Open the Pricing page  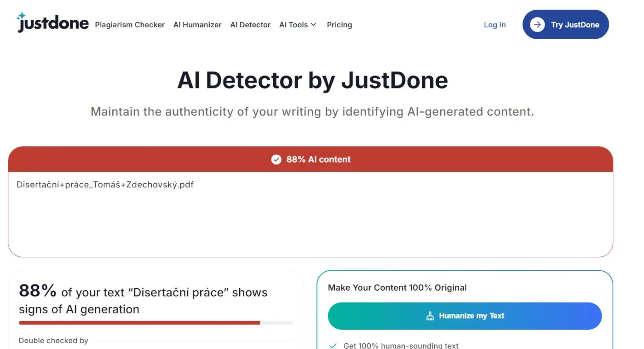tap(339, 25)
